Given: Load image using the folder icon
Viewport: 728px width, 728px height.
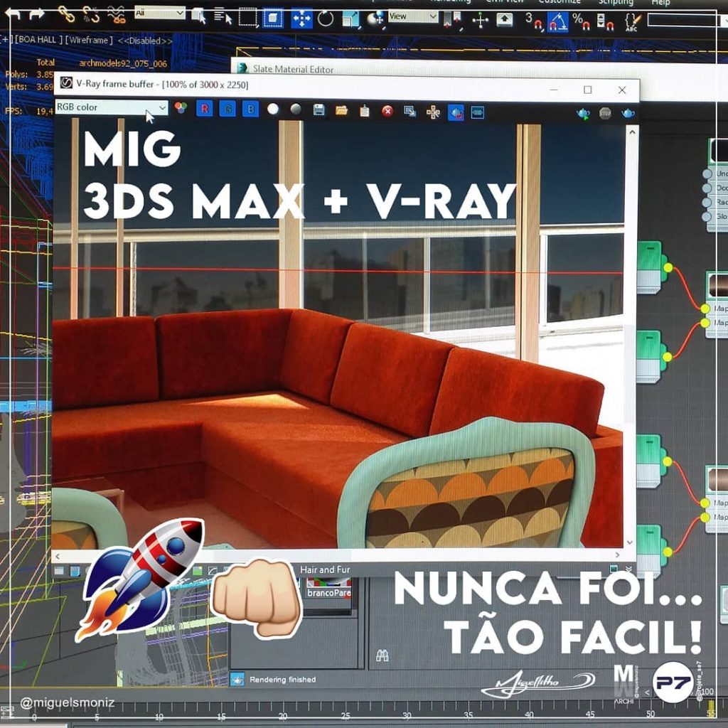Looking at the screenshot, I should tap(341, 110).
